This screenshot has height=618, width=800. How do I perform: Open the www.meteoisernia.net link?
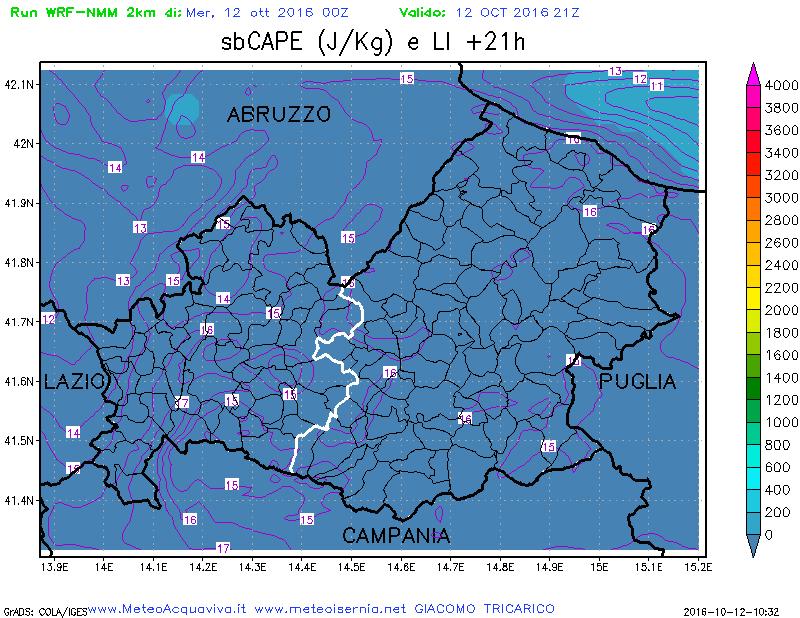point(330,609)
